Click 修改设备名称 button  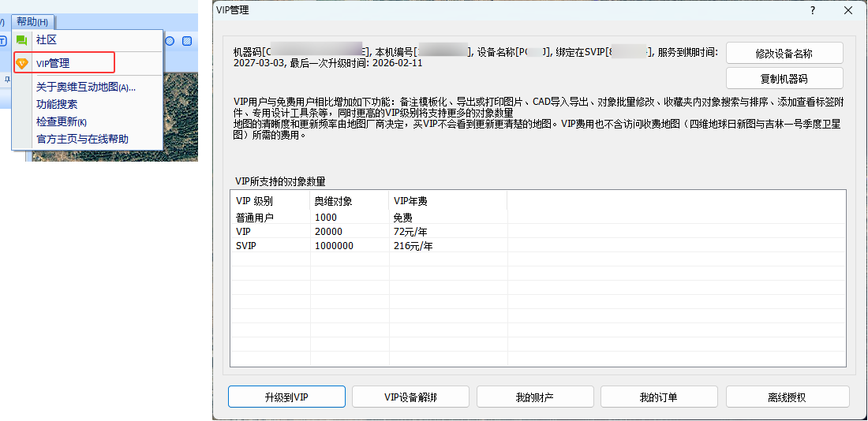coord(784,53)
